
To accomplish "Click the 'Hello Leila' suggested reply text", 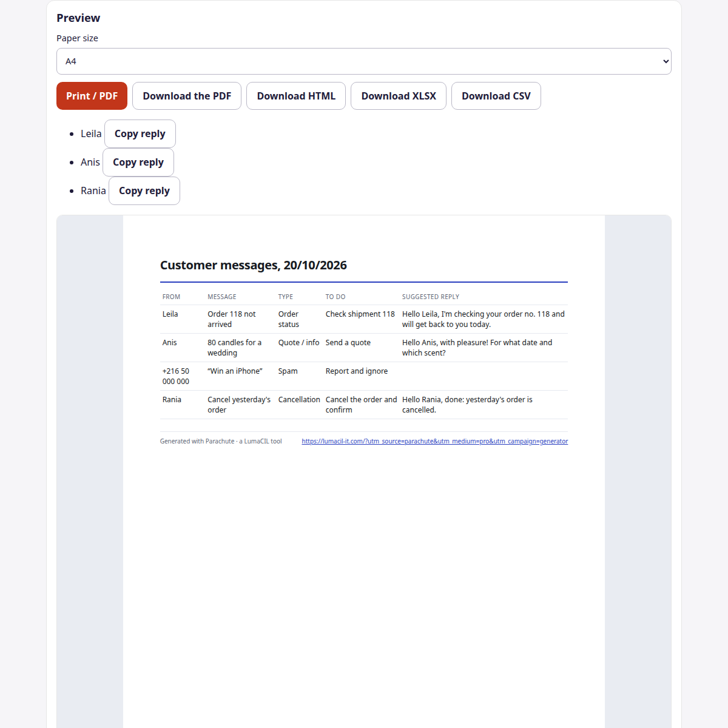I will point(484,319).
